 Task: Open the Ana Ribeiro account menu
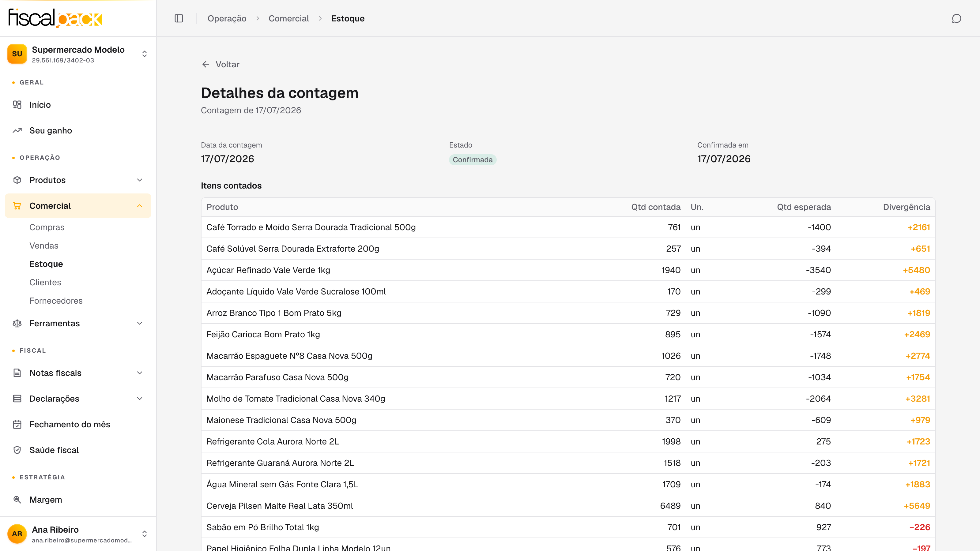click(x=78, y=534)
